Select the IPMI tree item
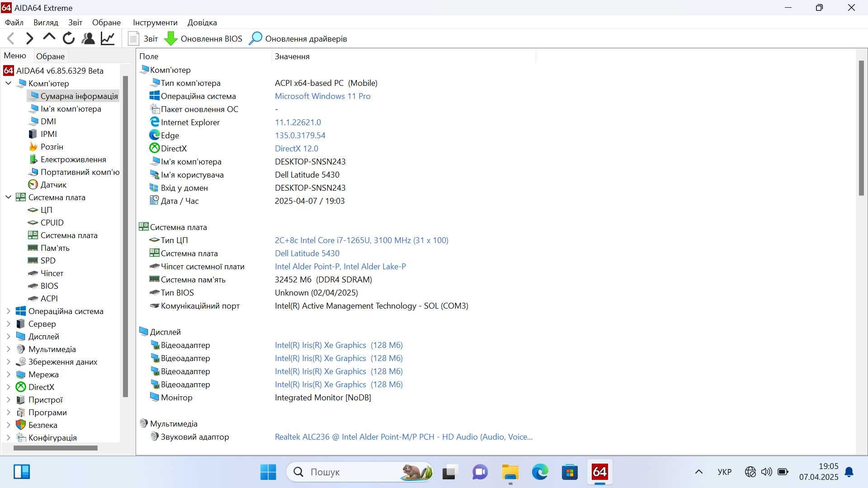The image size is (868, 488). click(43, 134)
